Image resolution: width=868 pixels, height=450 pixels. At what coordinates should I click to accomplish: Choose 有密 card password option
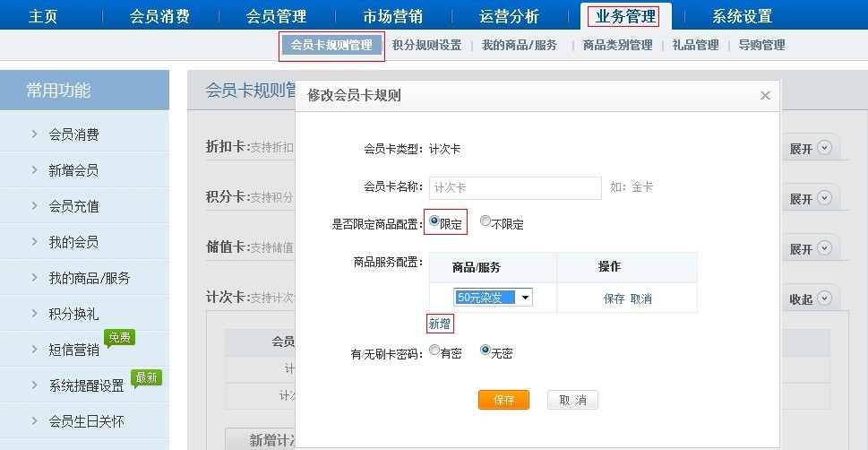pyautogui.click(x=434, y=350)
